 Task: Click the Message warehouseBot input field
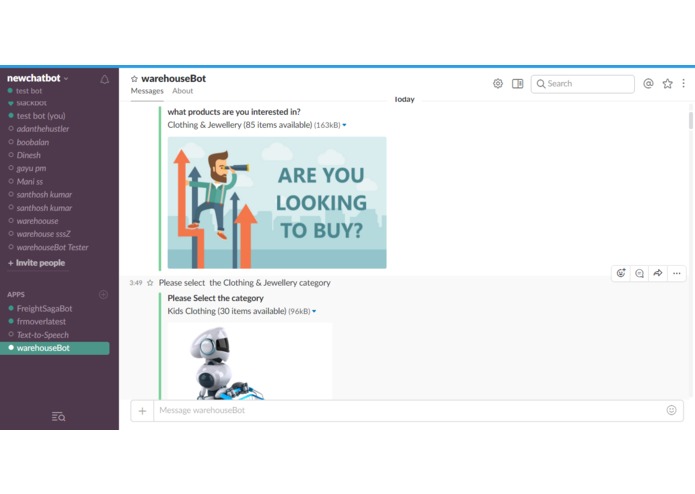click(408, 411)
